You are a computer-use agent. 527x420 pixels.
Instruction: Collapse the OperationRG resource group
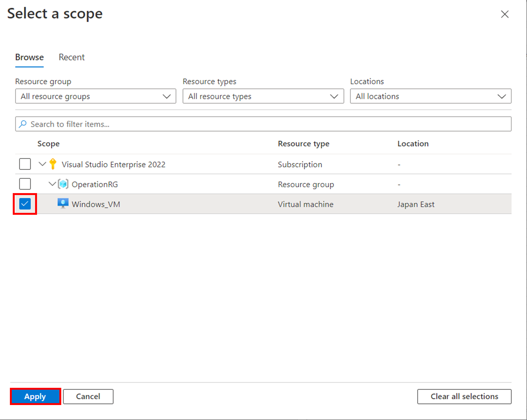[52, 184]
